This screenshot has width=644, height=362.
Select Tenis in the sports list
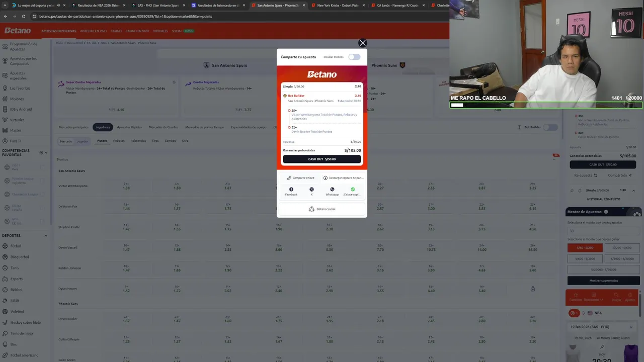tap(15, 268)
